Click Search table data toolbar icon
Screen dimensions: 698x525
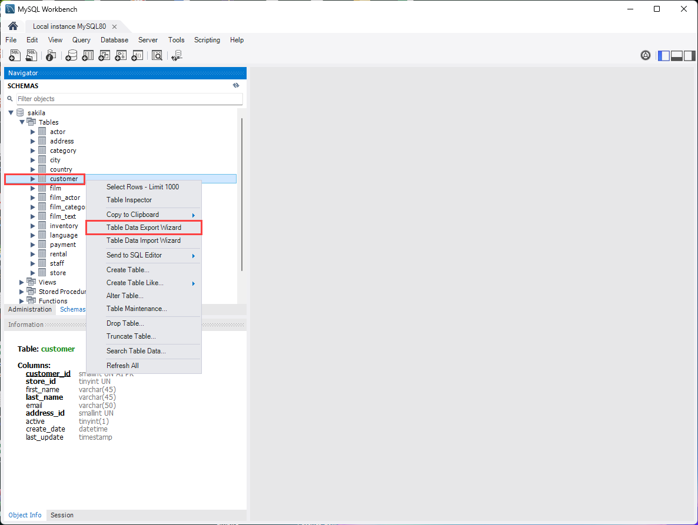coord(157,56)
